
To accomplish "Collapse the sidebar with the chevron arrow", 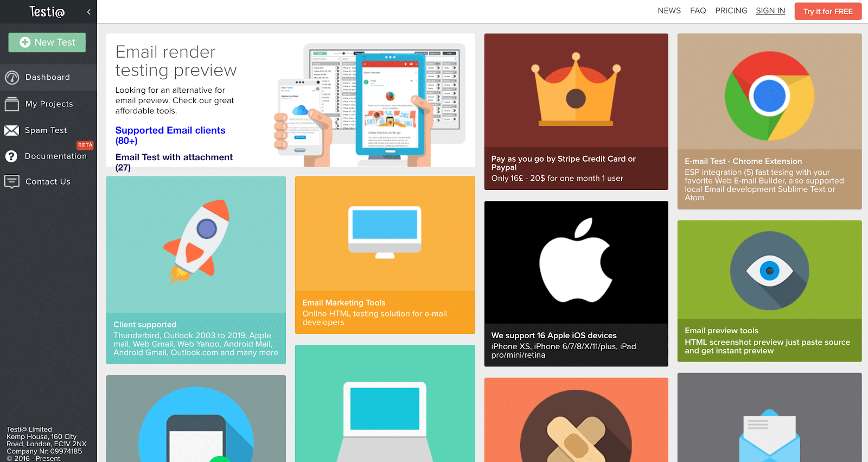I will click(88, 11).
